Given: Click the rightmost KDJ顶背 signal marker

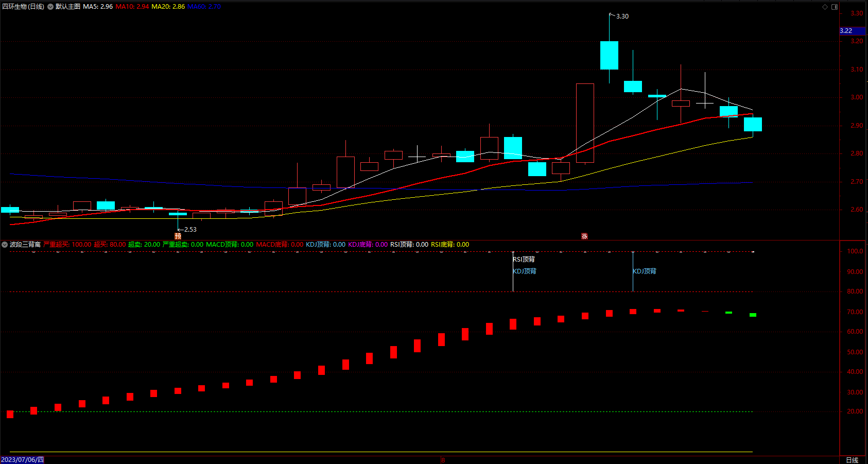Looking at the screenshot, I should (x=645, y=271).
